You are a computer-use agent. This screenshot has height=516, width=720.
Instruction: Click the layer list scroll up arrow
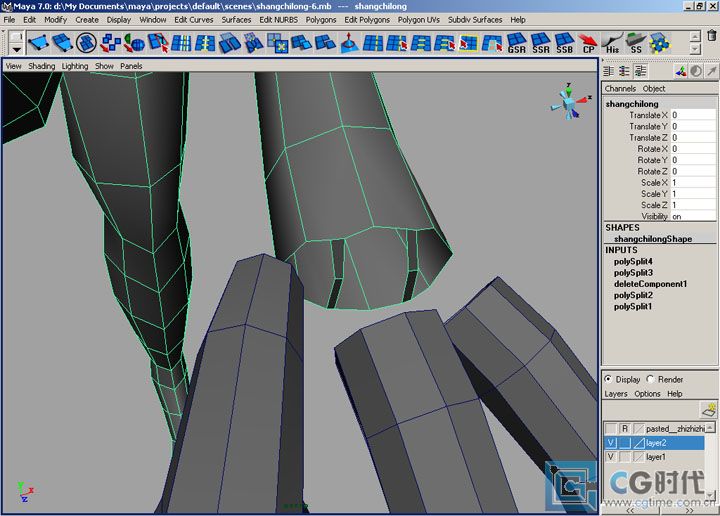click(710, 427)
